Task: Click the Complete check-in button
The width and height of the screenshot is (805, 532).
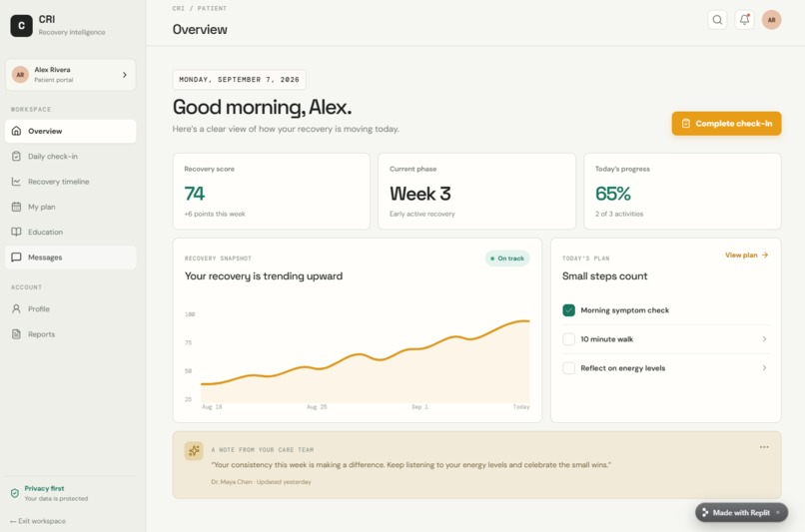Action: 726,124
